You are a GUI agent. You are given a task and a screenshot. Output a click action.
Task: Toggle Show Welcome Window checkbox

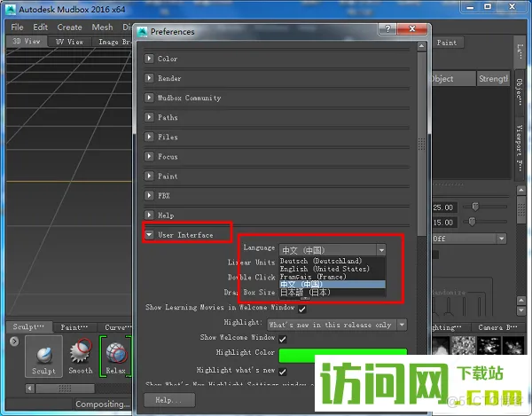pos(282,339)
